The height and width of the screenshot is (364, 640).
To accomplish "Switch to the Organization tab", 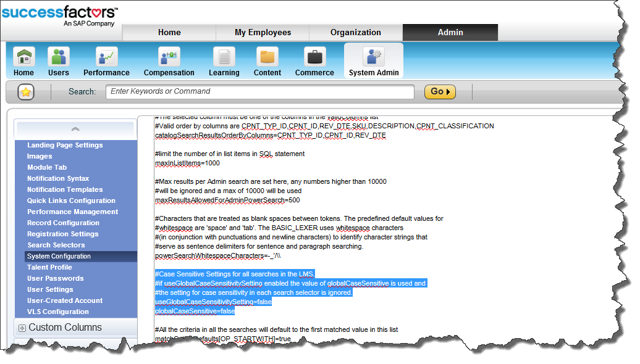I will [355, 32].
